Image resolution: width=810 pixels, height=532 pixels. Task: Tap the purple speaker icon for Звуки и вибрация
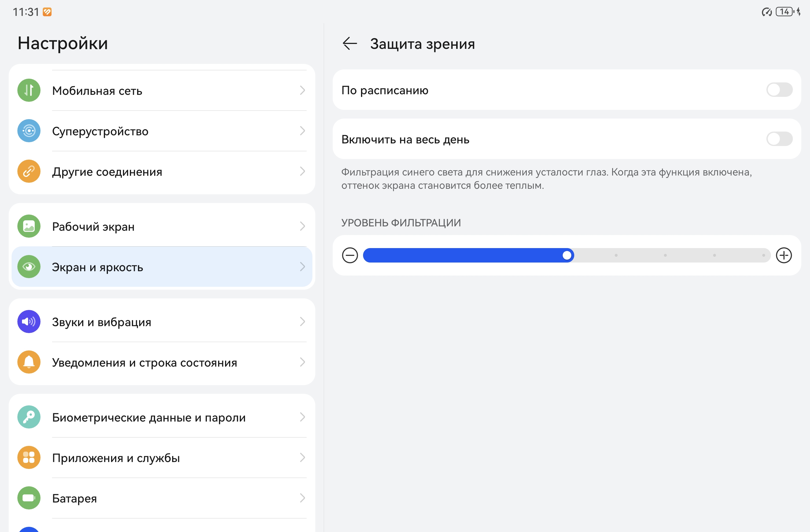click(29, 322)
